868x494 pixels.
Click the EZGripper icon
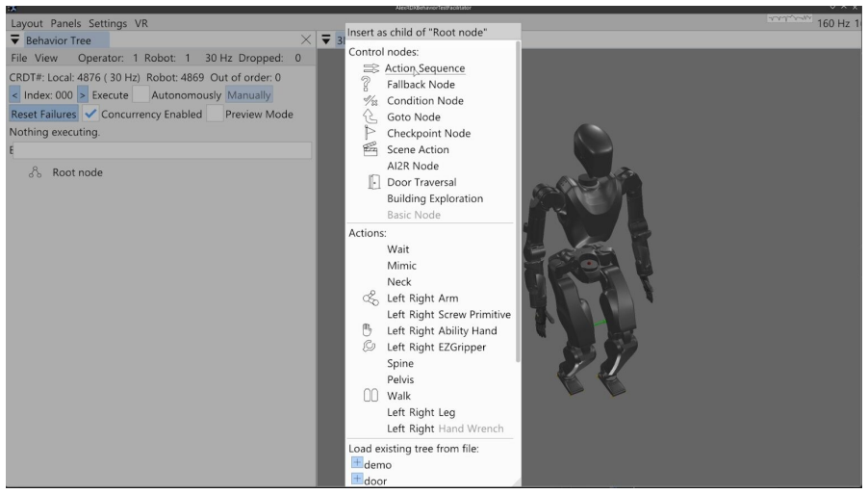369,346
